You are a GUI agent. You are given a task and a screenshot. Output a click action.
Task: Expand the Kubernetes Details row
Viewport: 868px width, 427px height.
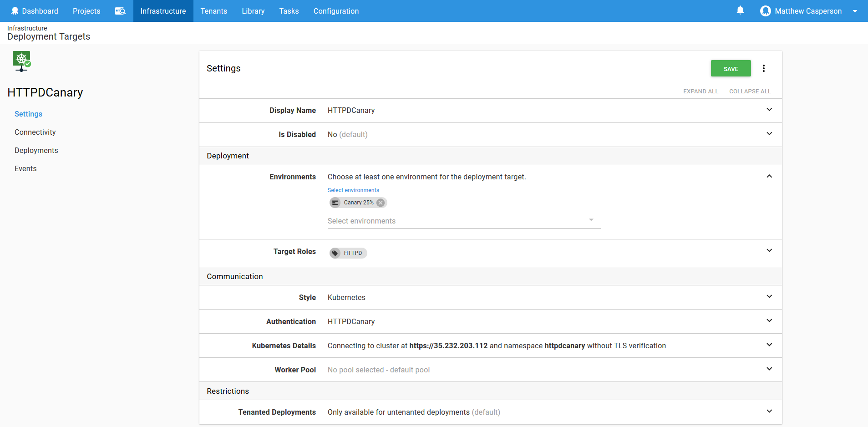pyautogui.click(x=769, y=345)
